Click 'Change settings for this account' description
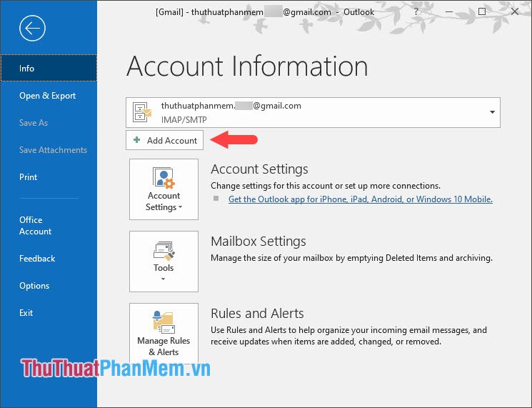 326,186
